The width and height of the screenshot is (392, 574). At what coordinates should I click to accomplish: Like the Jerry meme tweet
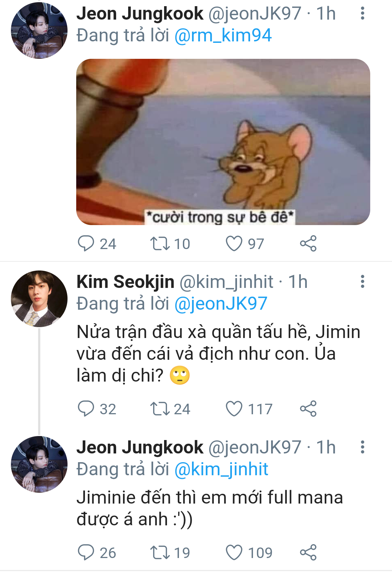234,243
